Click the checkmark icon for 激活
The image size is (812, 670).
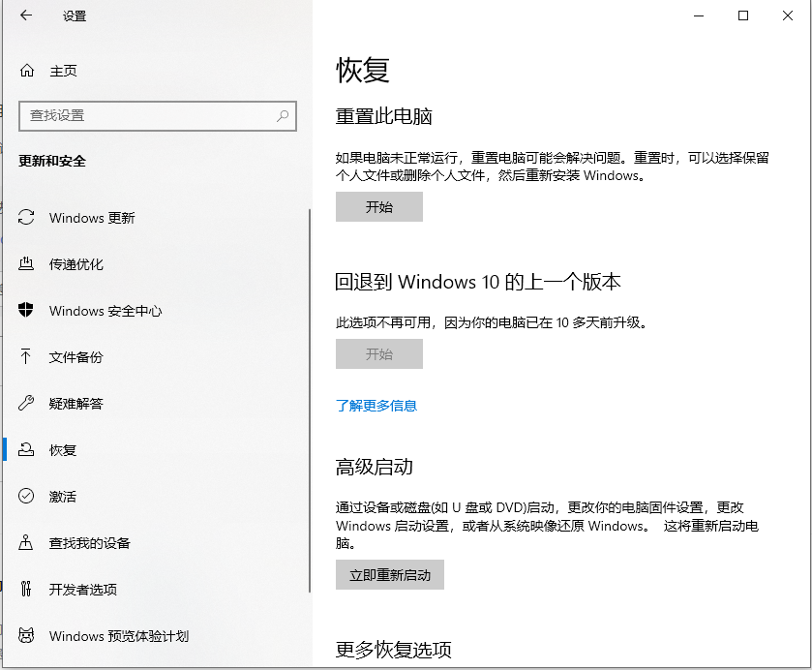[26, 496]
